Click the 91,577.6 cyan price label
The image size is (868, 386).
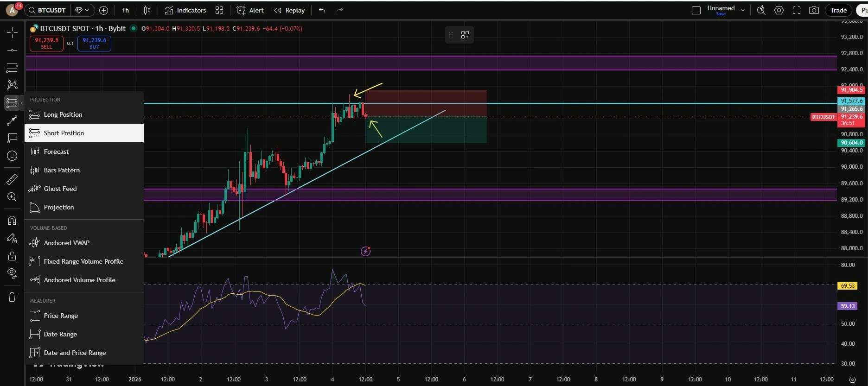click(x=852, y=101)
